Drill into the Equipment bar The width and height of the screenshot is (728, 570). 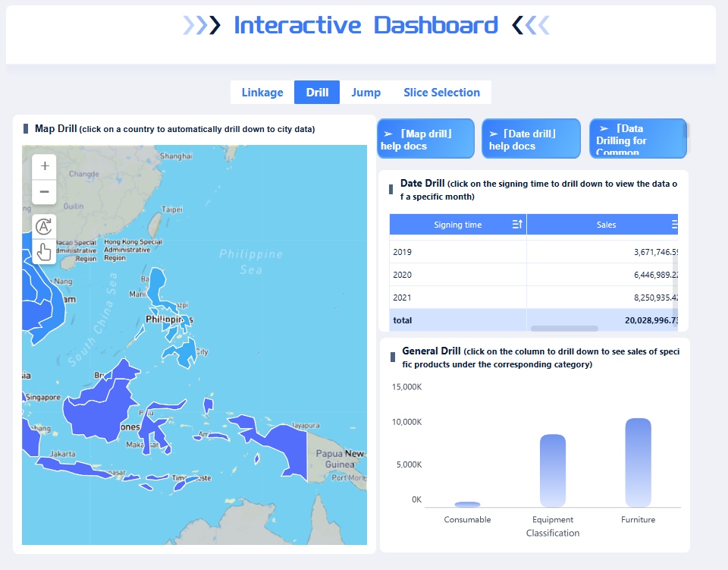pos(553,471)
